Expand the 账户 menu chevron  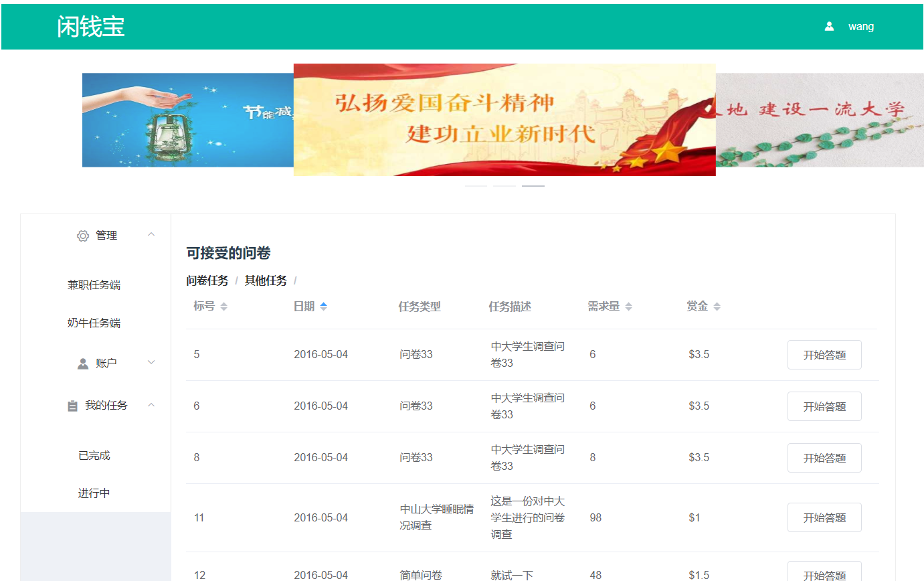[x=151, y=362]
